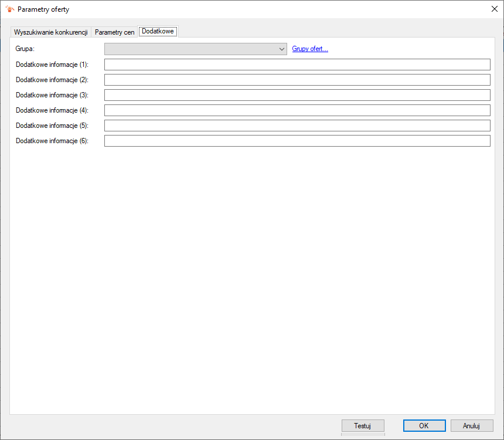Confirm with the OK button
The height and width of the screenshot is (440, 504).
click(x=424, y=425)
